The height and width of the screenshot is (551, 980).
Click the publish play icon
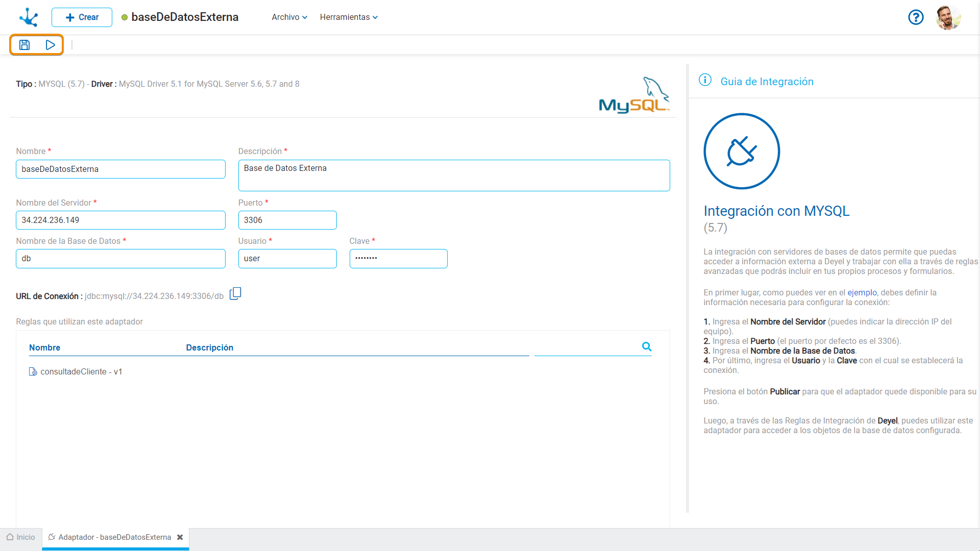[x=50, y=45]
